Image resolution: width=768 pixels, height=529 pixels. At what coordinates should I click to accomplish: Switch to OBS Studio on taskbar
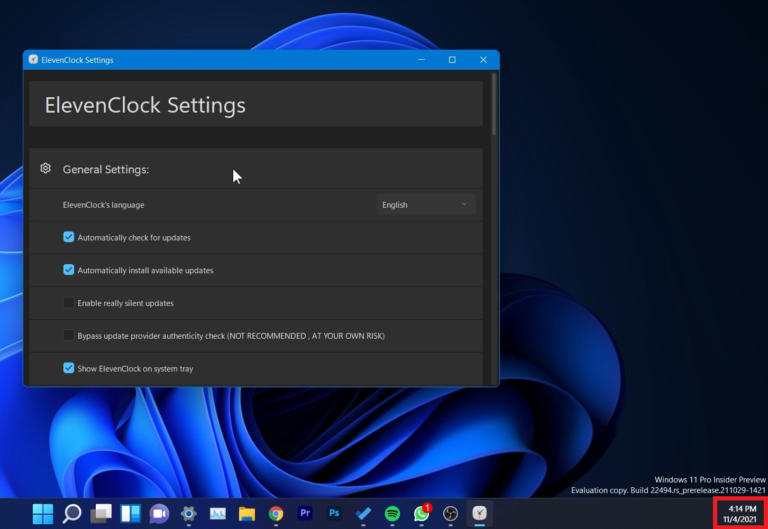click(x=450, y=513)
